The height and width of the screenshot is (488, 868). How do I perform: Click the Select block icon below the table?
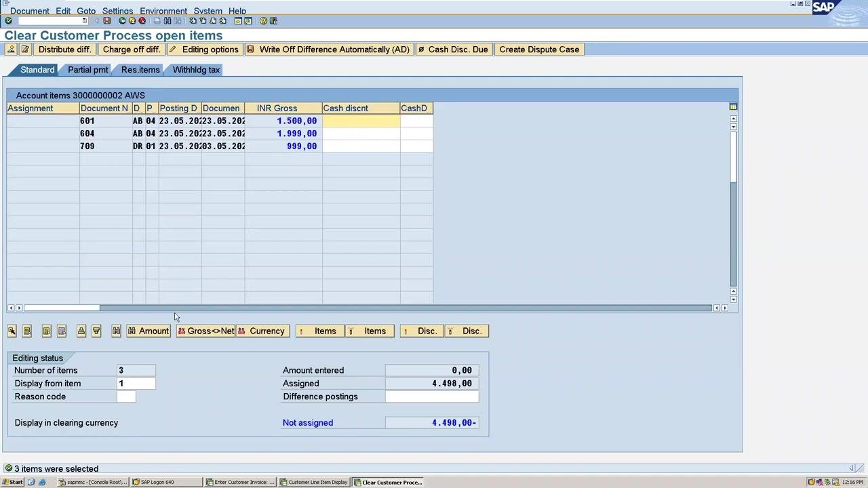coord(47,331)
